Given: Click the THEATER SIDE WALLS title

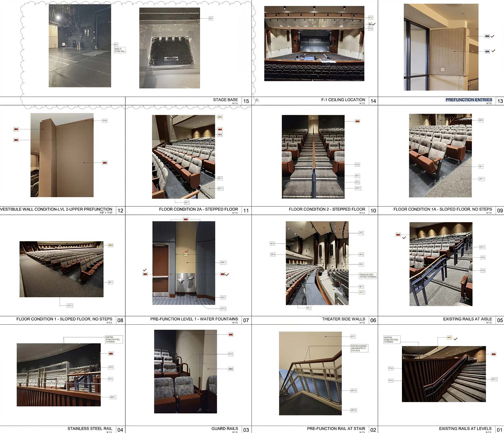Looking at the screenshot, I should [343, 319].
